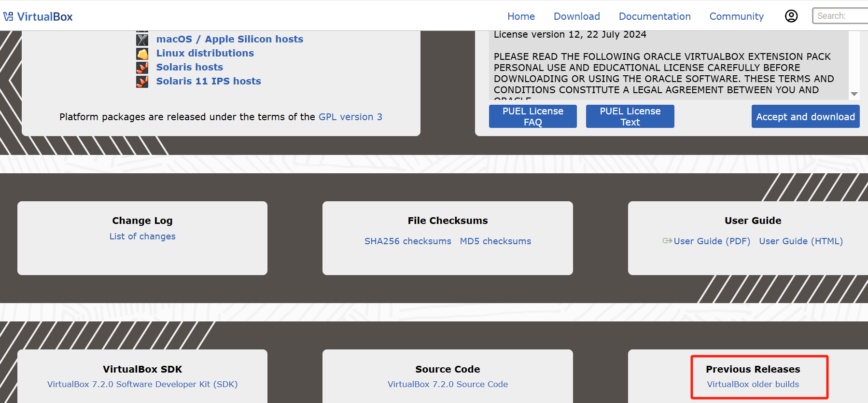The image size is (868, 403).
Task: Open the Download menu item
Action: point(576,16)
